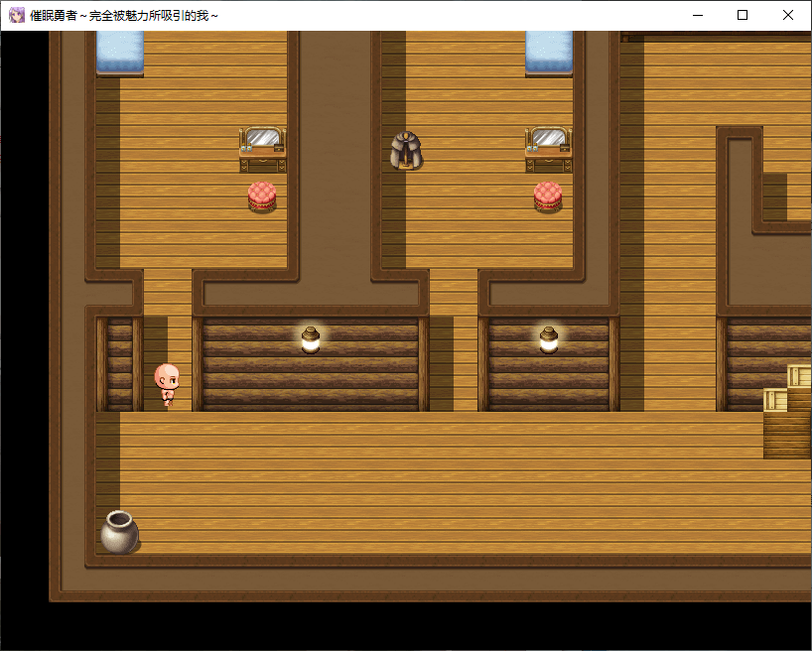Click the red stool in right bedroom
The width and height of the screenshot is (812, 651).
pos(548,196)
